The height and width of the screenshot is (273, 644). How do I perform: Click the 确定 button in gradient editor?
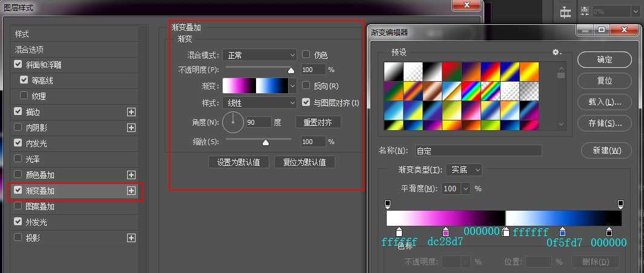tap(604, 59)
